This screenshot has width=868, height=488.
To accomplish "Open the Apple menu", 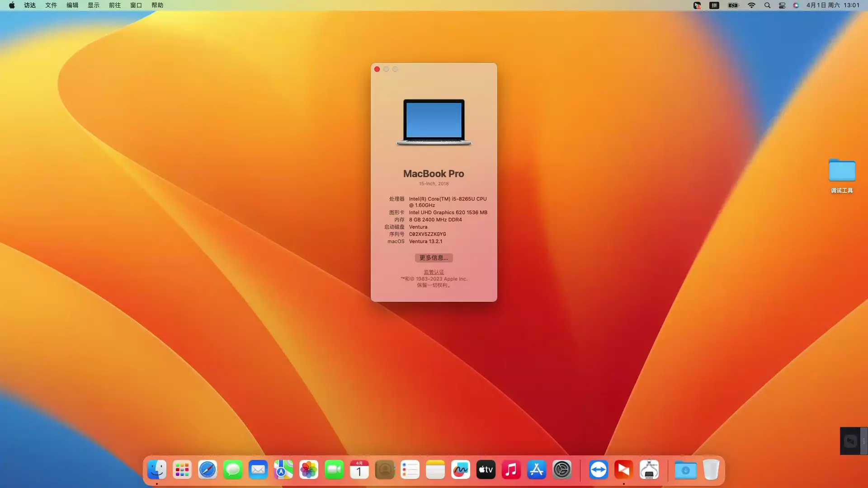I will point(12,5).
